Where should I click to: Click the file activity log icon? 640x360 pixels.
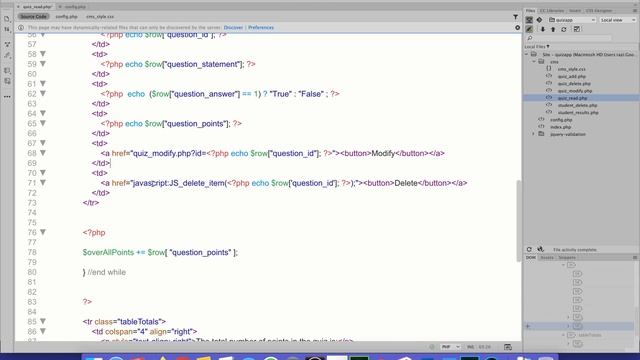pyautogui.click(x=540, y=249)
